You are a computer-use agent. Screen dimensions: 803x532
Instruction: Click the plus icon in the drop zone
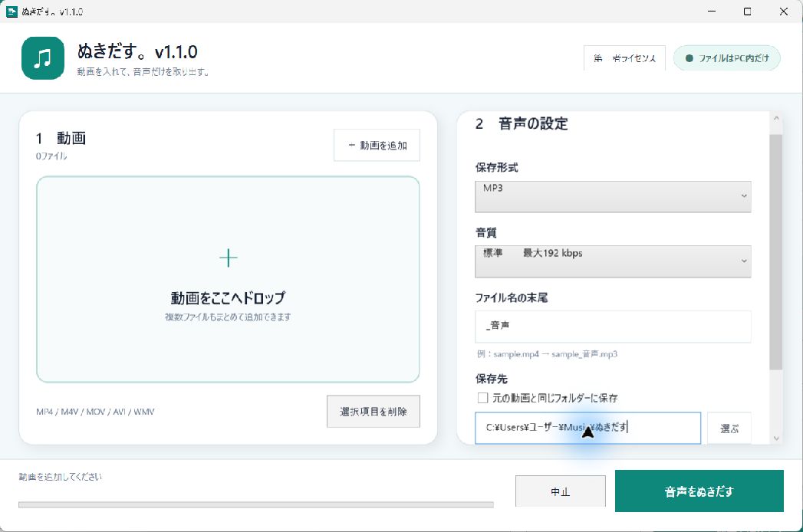228,258
